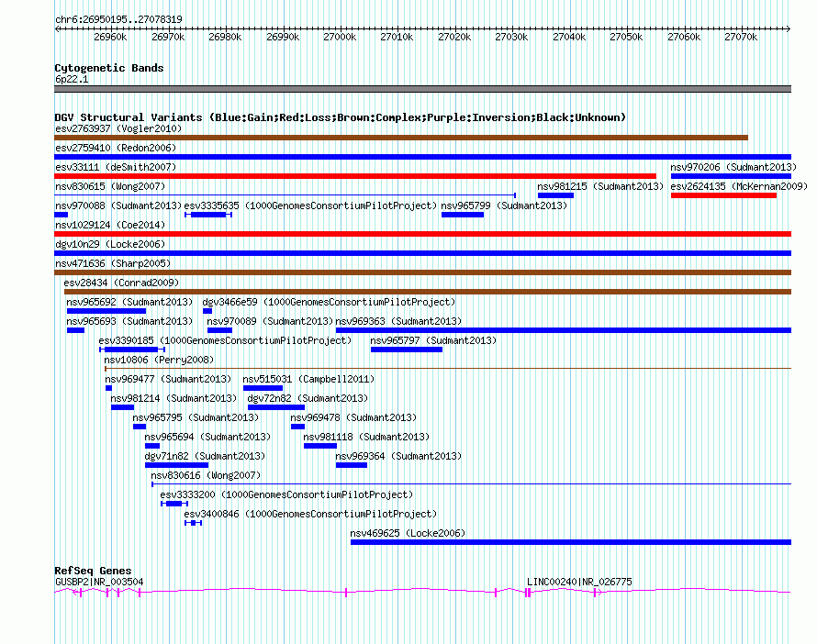Select nsv981215 (Sudmant2013) variant label
This screenshot has height=644, width=817.
600,186
